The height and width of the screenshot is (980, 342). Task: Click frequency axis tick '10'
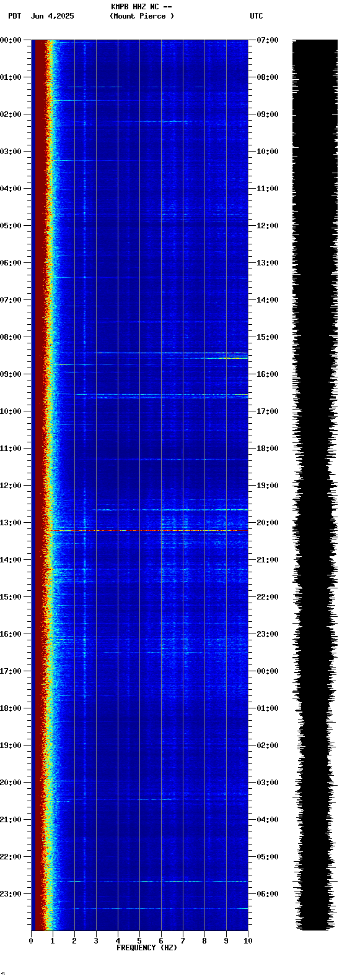248,941
